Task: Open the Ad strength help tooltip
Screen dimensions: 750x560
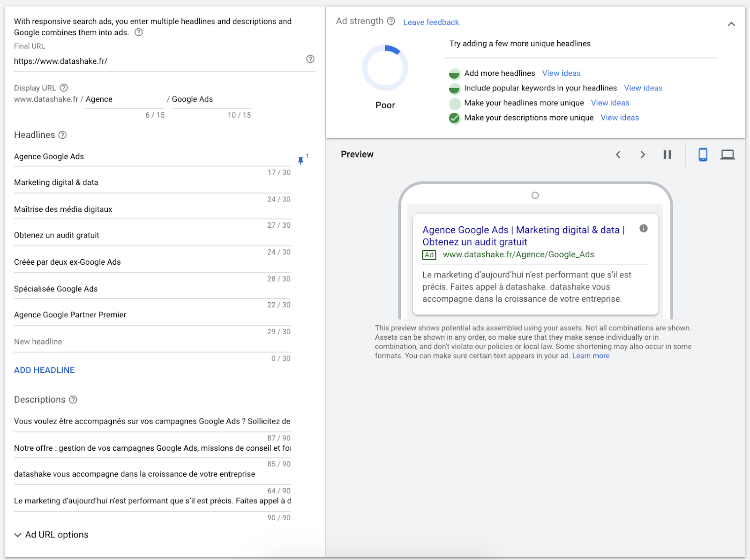Action: point(392,21)
